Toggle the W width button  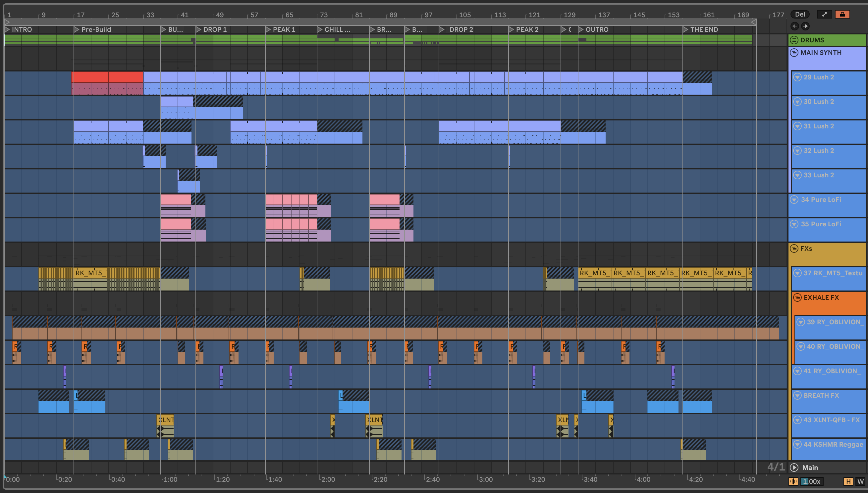[860, 481]
